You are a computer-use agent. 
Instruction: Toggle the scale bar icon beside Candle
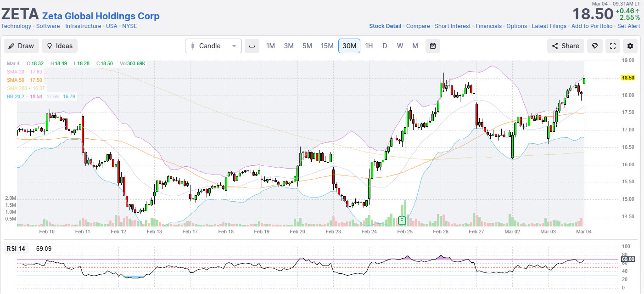click(252, 46)
